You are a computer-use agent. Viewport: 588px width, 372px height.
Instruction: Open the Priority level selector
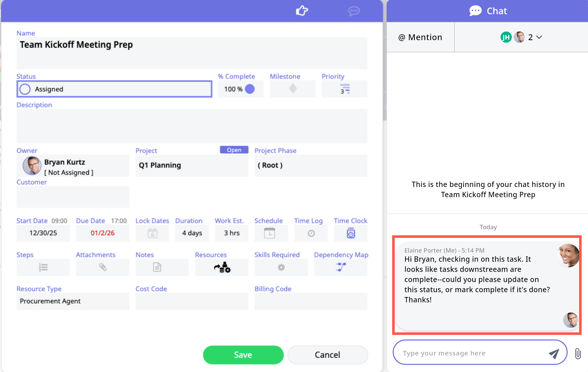(345, 89)
